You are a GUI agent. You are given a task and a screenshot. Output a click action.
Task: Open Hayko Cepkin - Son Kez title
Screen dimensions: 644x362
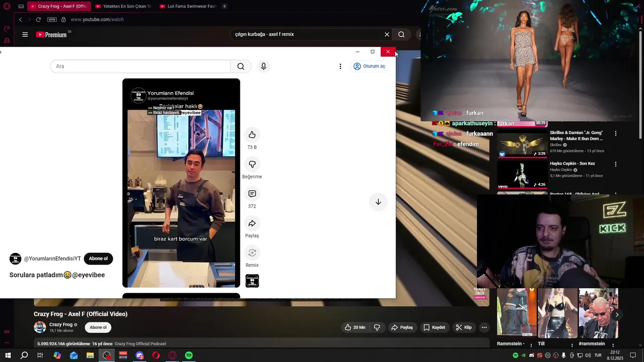[572, 164]
